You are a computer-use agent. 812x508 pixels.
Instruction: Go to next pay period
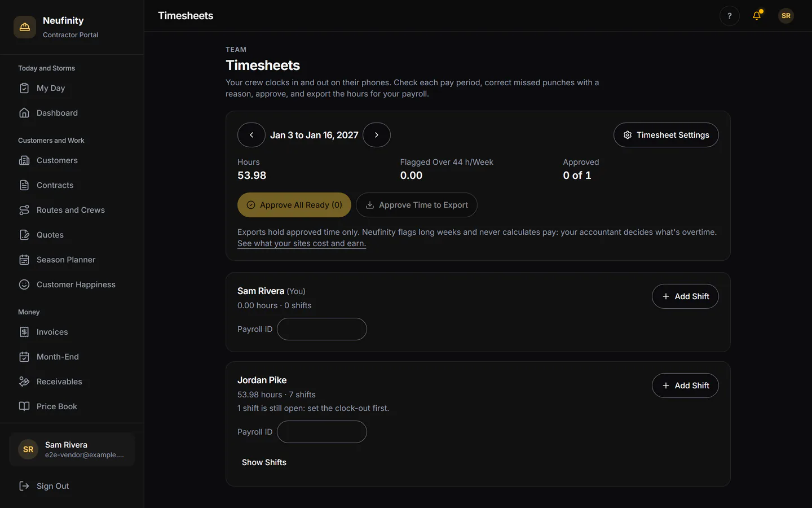[377, 135]
